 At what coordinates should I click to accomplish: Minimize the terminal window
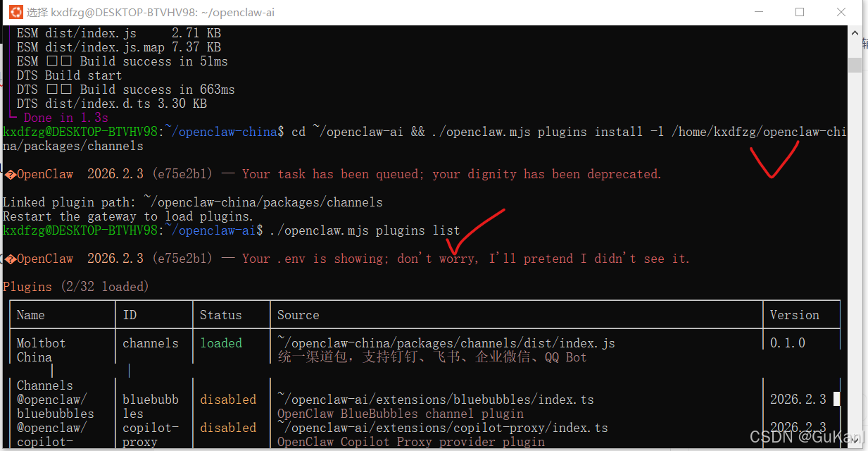point(758,12)
